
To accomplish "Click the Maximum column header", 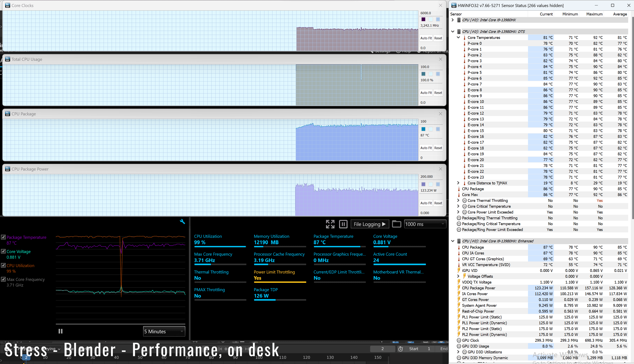I will tap(594, 14).
